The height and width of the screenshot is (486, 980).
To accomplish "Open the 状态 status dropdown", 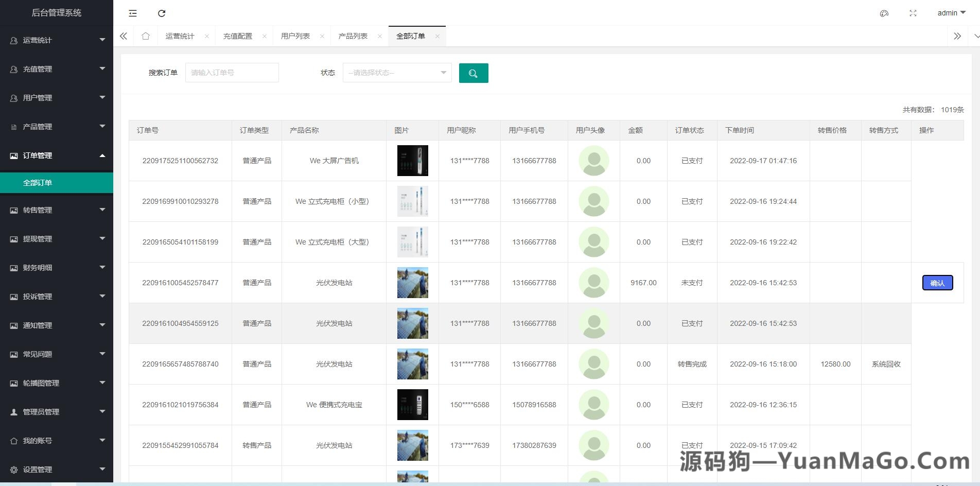I will (396, 73).
